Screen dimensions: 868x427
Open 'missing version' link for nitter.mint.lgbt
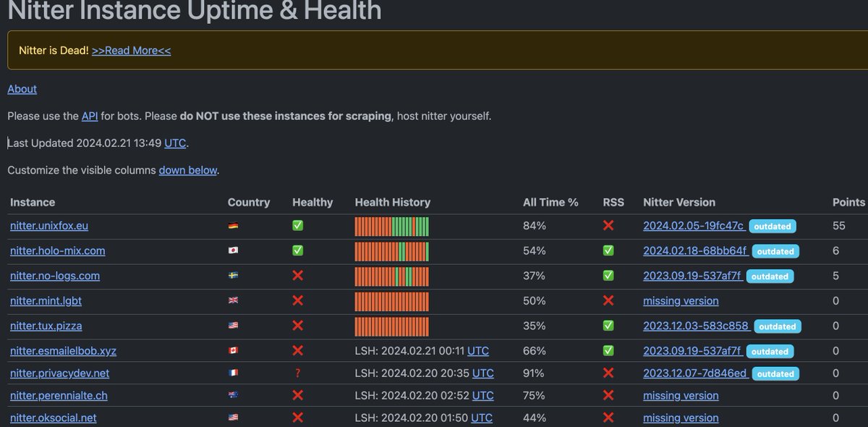coord(681,300)
